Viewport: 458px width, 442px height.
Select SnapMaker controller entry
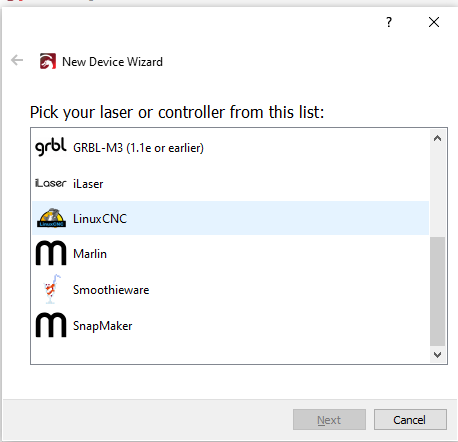(x=230, y=325)
